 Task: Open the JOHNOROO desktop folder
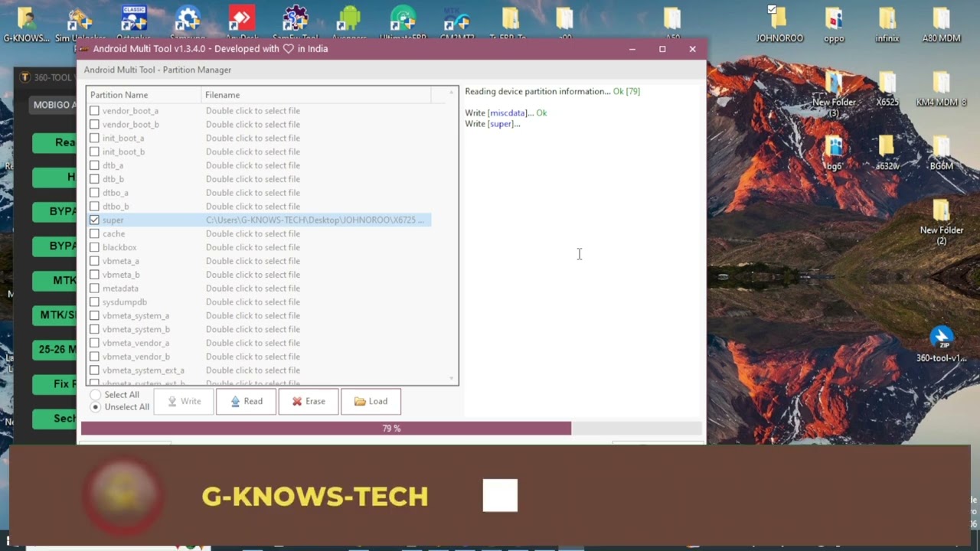point(779,24)
